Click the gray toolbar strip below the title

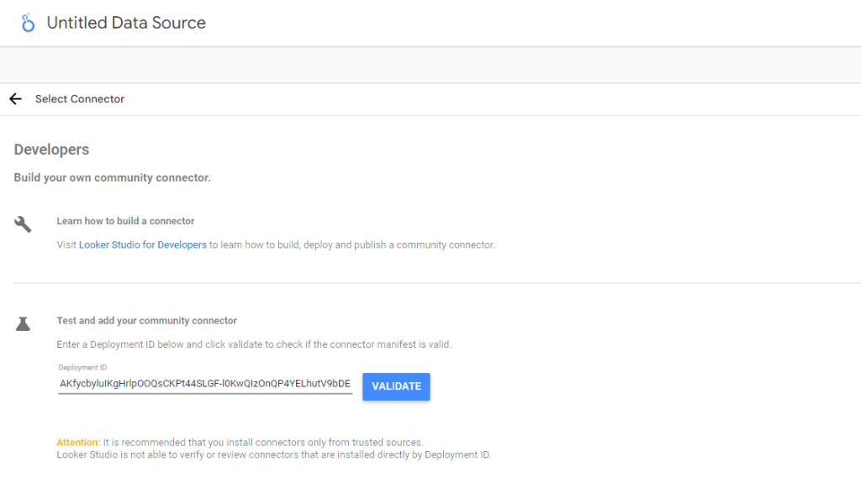pyautogui.click(x=430, y=65)
